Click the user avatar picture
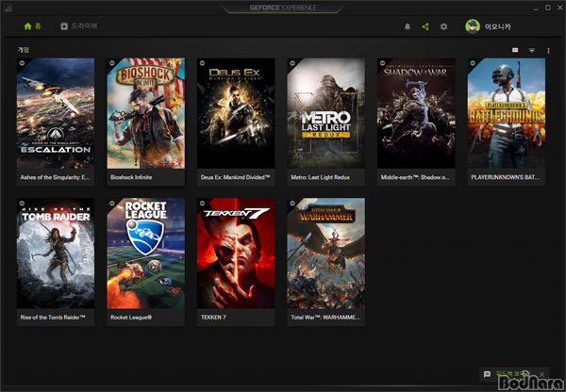Viewport: 566px width, 392px height. pos(473,26)
